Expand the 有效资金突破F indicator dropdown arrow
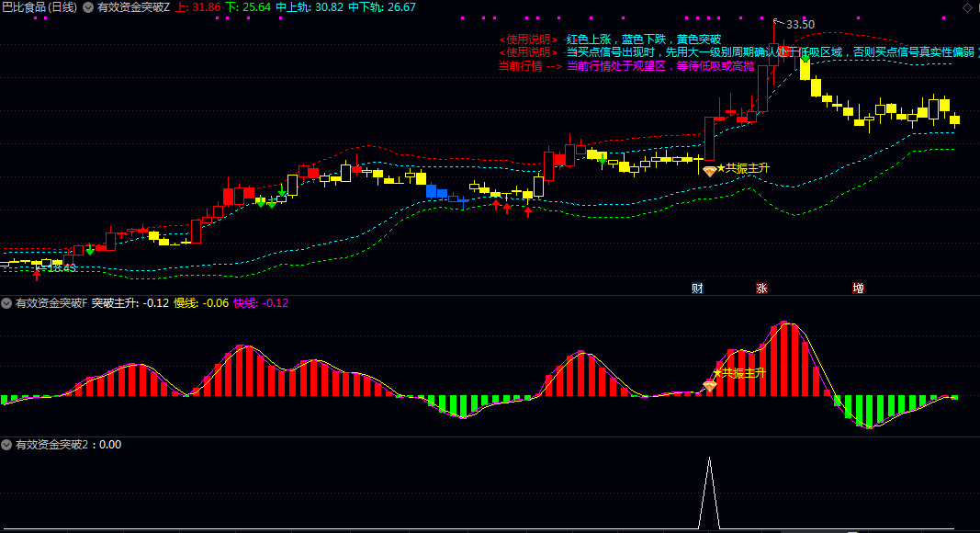The height and width of the screenshot is (533, 980). point(7,303)
